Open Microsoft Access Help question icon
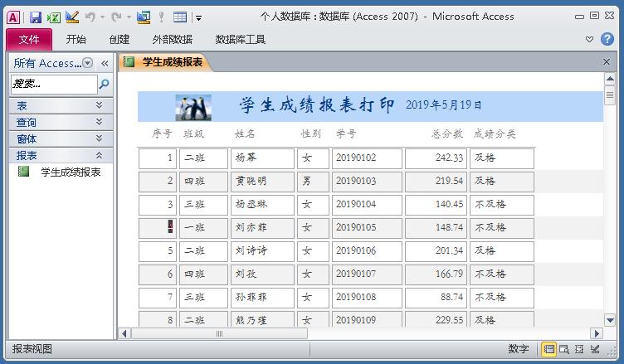Viewport: 624px width, 364px height. click(607, 39)
